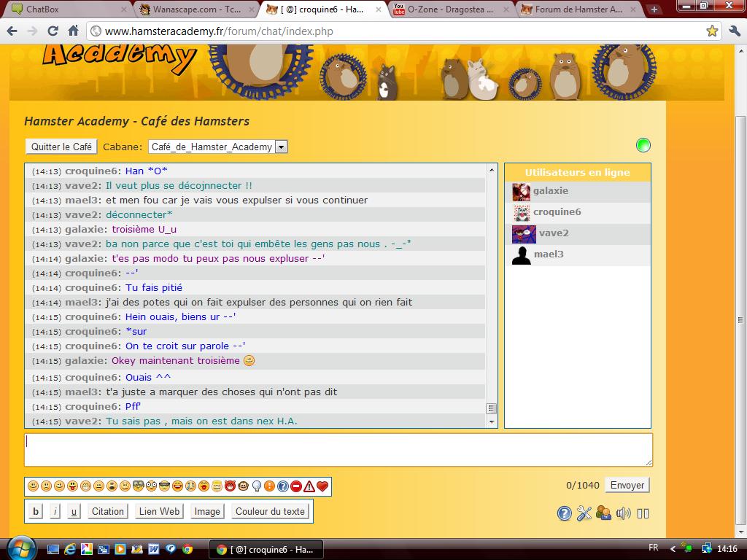Click the chat log scroll-down arrow
747x560 pixels.
[491, 422]
